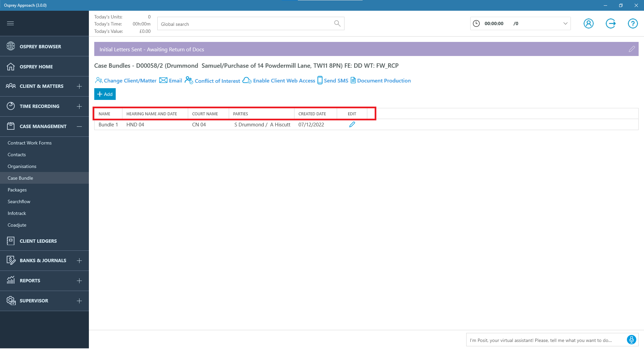Open the timer dropdown arrow
This screenshot has width=644, height=349.
(565, 23)
